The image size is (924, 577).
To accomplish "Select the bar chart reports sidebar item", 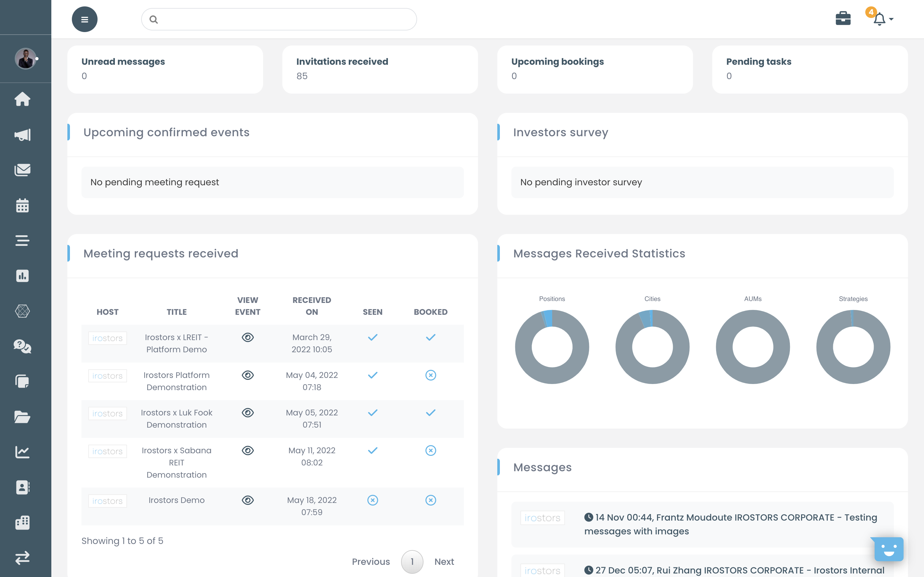I will pos(22,276).
